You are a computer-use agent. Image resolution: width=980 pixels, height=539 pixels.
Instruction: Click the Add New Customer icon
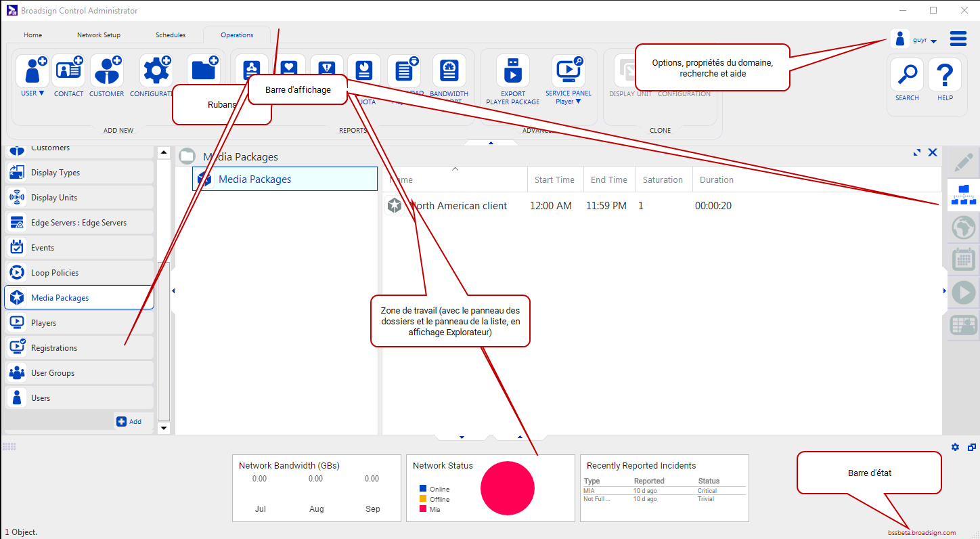tap(106, 70)
